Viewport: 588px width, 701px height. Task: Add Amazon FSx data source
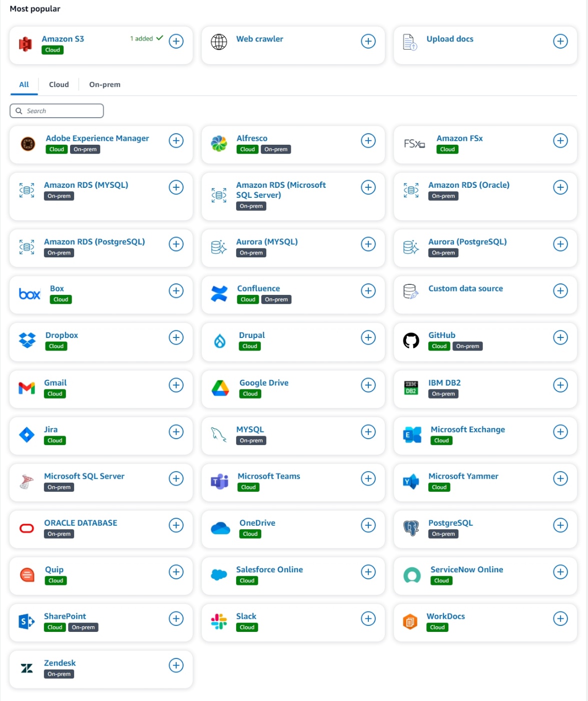pos(560,141)
